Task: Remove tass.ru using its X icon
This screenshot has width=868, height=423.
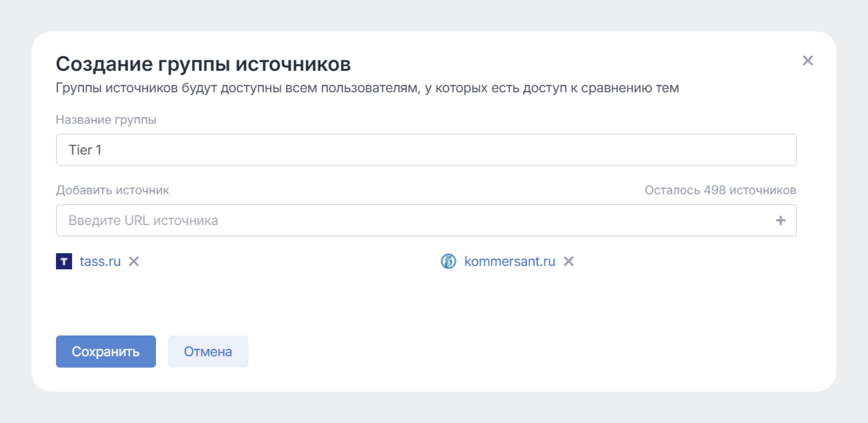Action: point(134,261)
